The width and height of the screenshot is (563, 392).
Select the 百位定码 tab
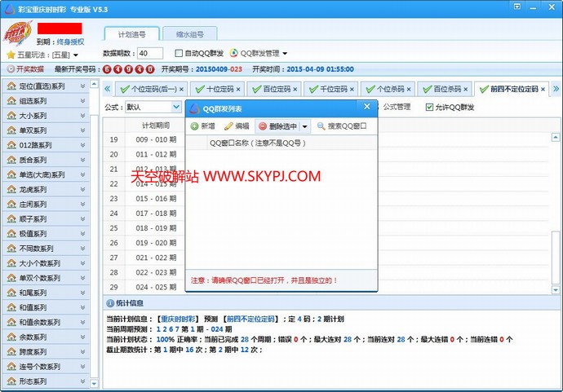point(276,89)
